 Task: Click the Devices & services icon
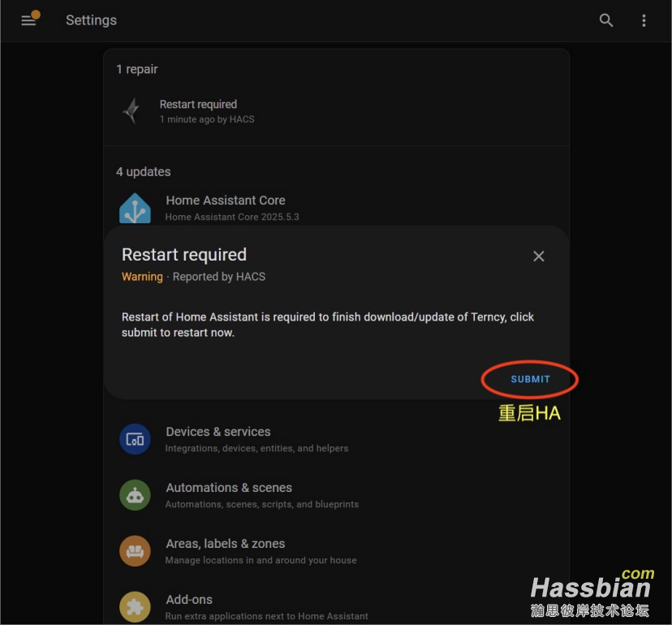[x=135, y=439]
